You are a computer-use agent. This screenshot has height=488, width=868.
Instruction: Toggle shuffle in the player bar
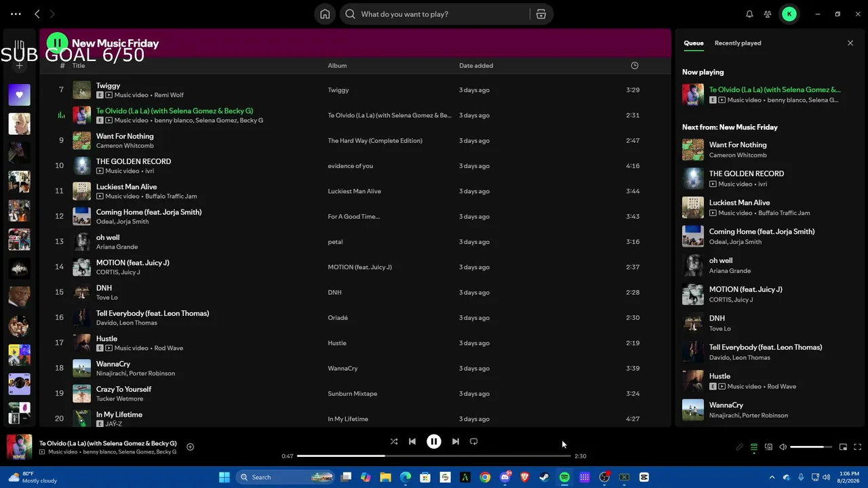[394, 441]
